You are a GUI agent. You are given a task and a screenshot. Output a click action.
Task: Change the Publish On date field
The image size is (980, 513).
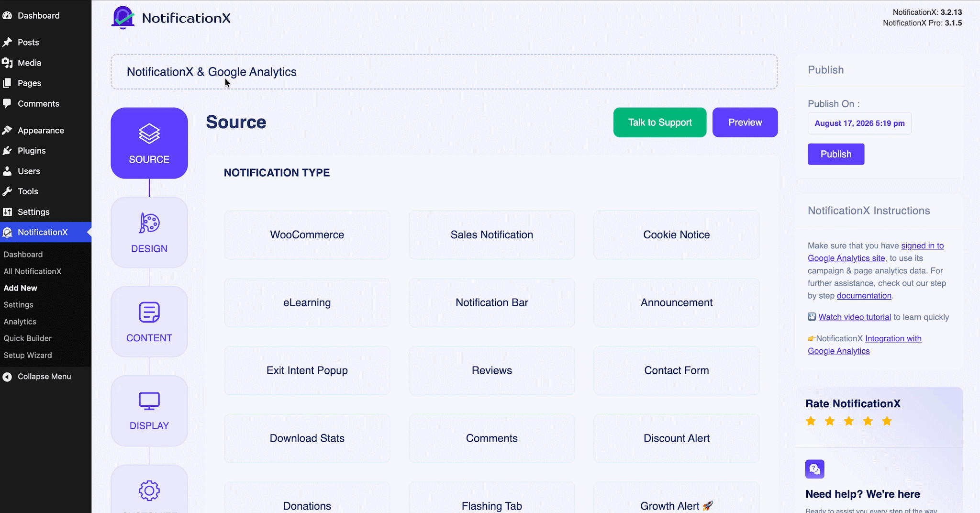click(859, 123)
